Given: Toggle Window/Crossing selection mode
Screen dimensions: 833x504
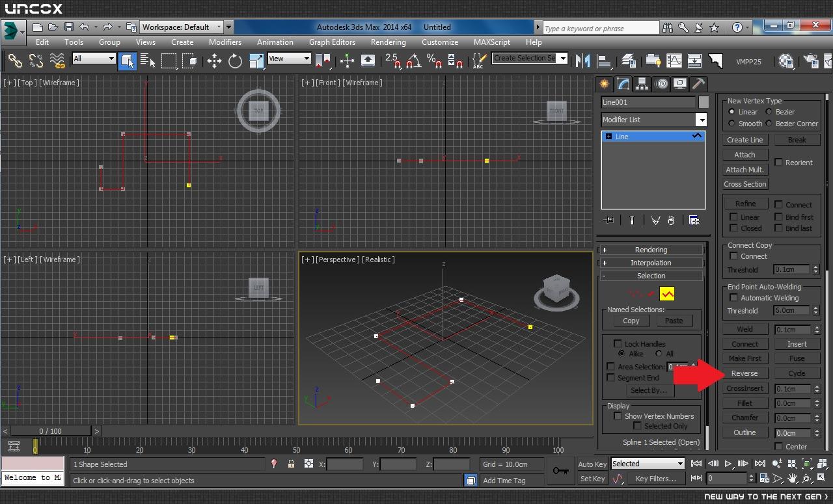Looking at the screenshot, I should (189, 61).
